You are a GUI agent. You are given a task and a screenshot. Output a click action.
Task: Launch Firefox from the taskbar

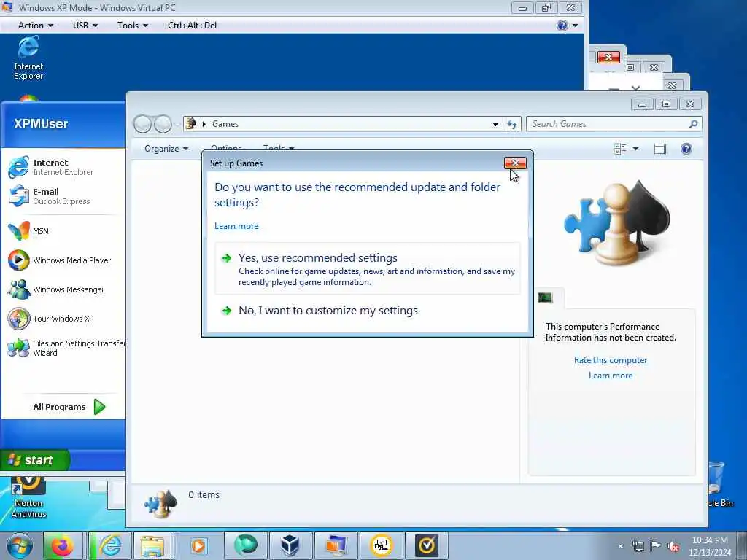tap(63, 545)
